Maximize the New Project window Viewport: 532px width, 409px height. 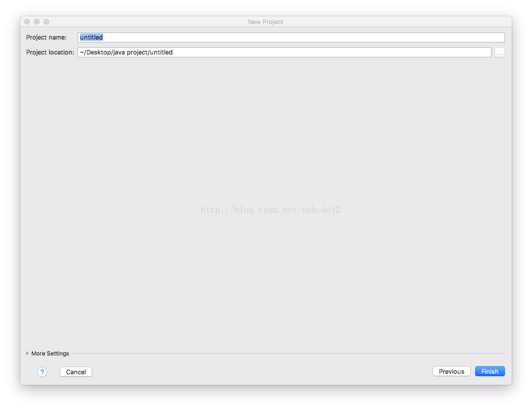coord(46,22)
